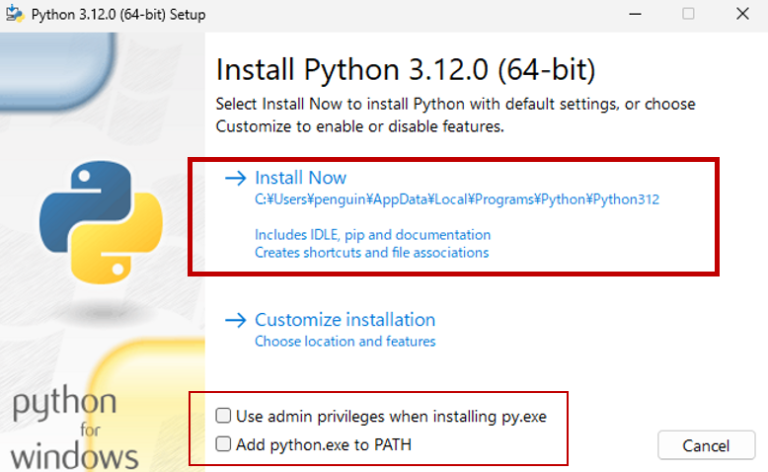The height and width of the screenshot is (472, 768).
Task: Open the Customize installation option
Action: 345,320
